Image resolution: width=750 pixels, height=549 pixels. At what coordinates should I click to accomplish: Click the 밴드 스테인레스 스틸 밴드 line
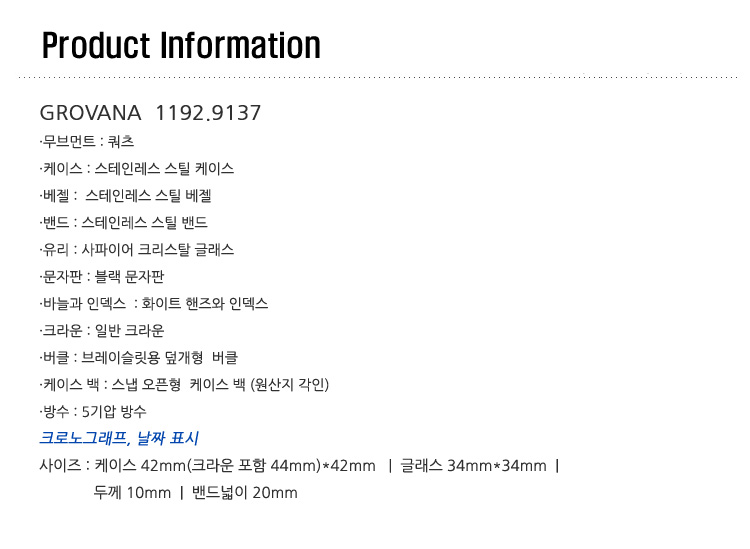pos(123,222)
